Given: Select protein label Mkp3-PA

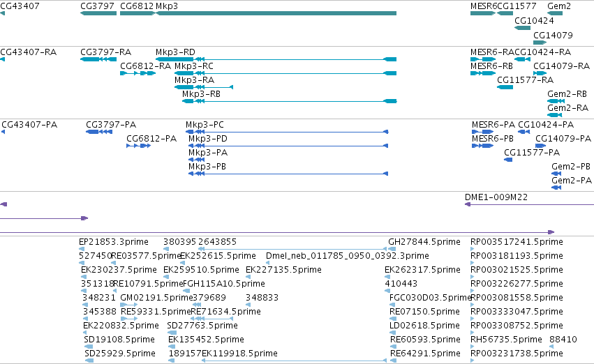Looking at the screenshot, I should [208, 153].
